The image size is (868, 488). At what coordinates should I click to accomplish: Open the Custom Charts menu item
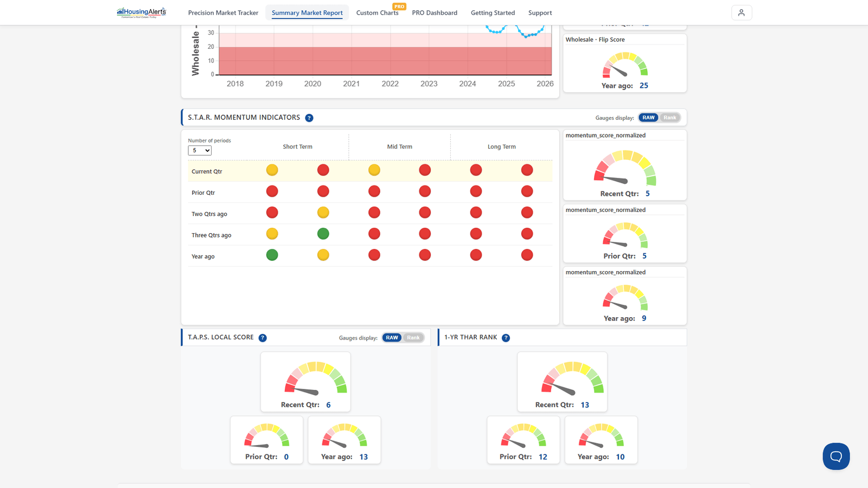pyautogui.click(x=378, y=13)
